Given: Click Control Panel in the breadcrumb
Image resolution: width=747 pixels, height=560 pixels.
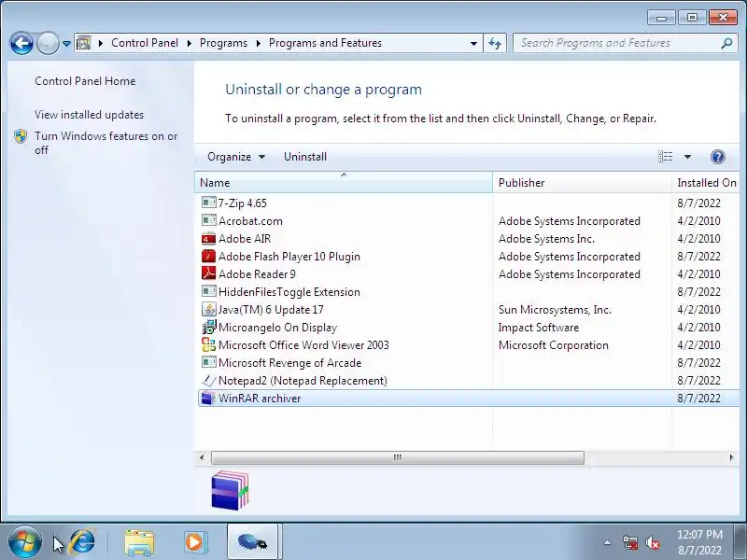Looking at the screenshot, I should point(145,43).
